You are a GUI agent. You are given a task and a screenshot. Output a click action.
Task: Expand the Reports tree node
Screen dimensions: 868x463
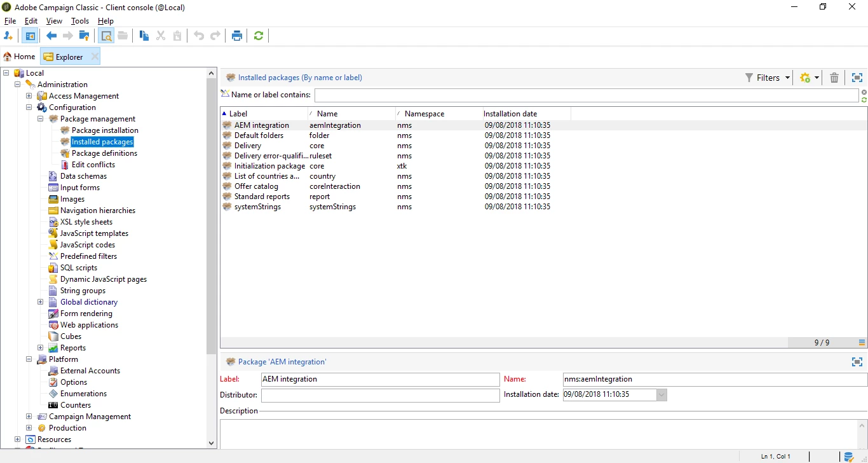[40, 348]
